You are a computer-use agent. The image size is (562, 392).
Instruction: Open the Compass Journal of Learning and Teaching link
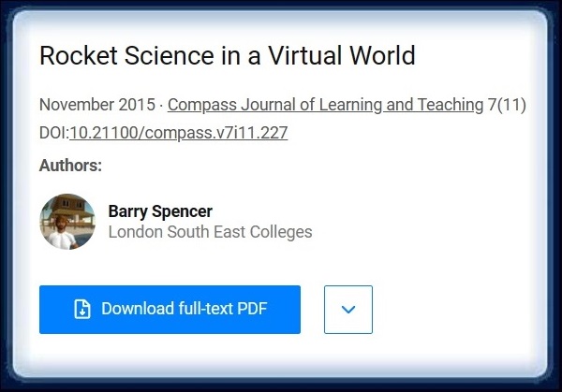click(325, 105)
